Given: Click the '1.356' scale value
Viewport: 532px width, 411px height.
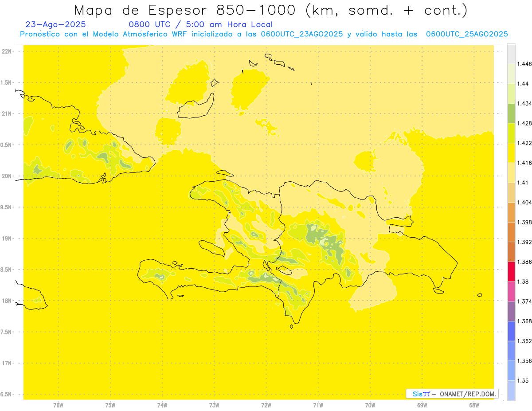Looking at the screenshot, I should (524, 361).
